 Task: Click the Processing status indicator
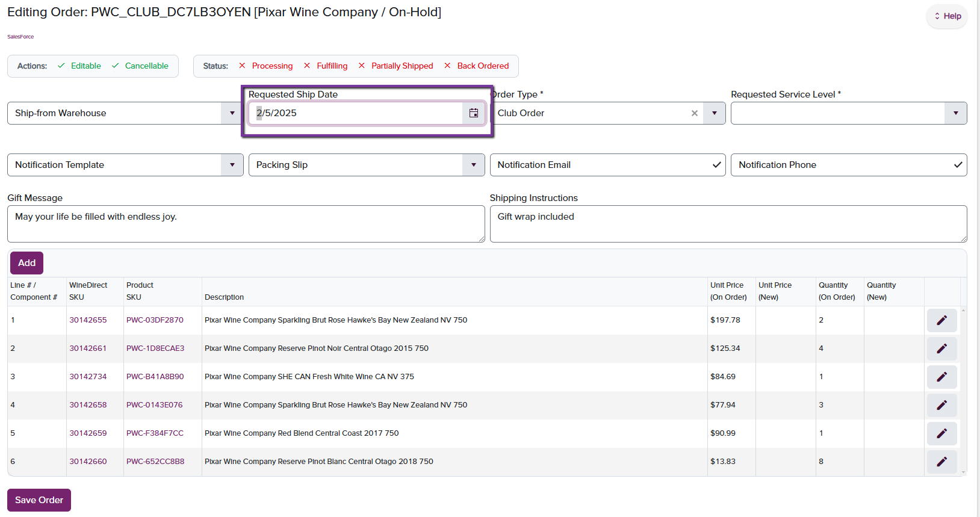pyautogui.click(x=265, y=66)
